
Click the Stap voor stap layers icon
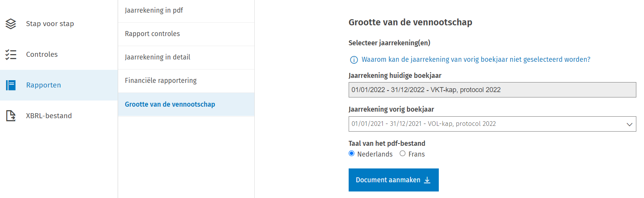click(11, 24)
